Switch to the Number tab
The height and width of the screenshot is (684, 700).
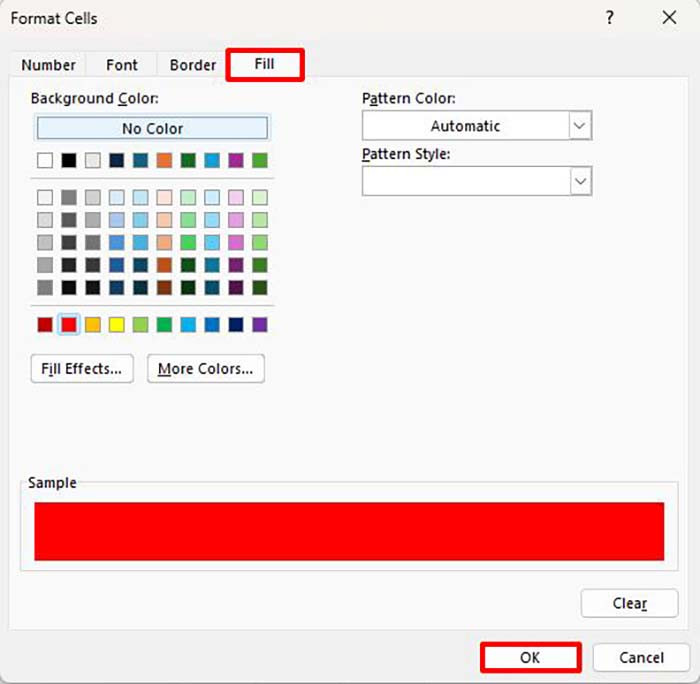(48, 65)
